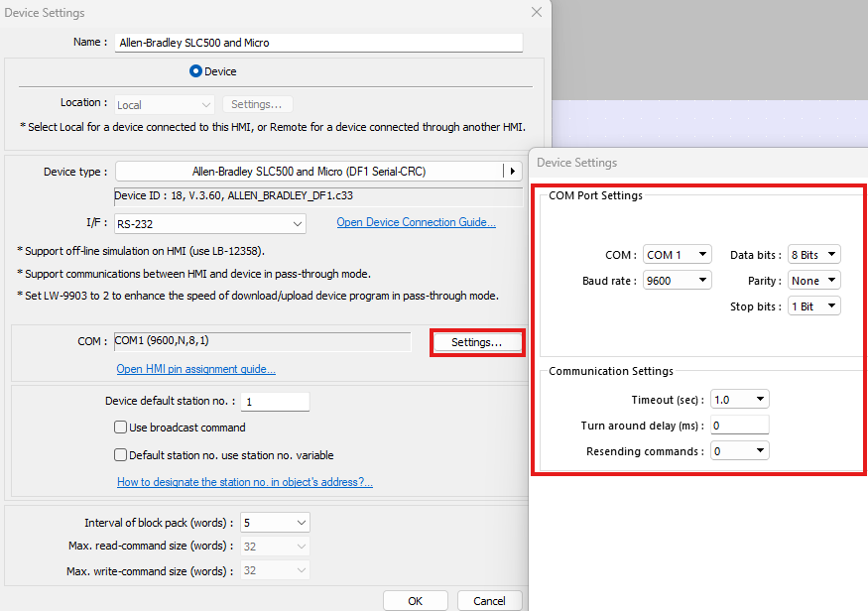This screenshot has height=611, width=868.
Task: Open the COM port dropdown
Action: (677, 255)
